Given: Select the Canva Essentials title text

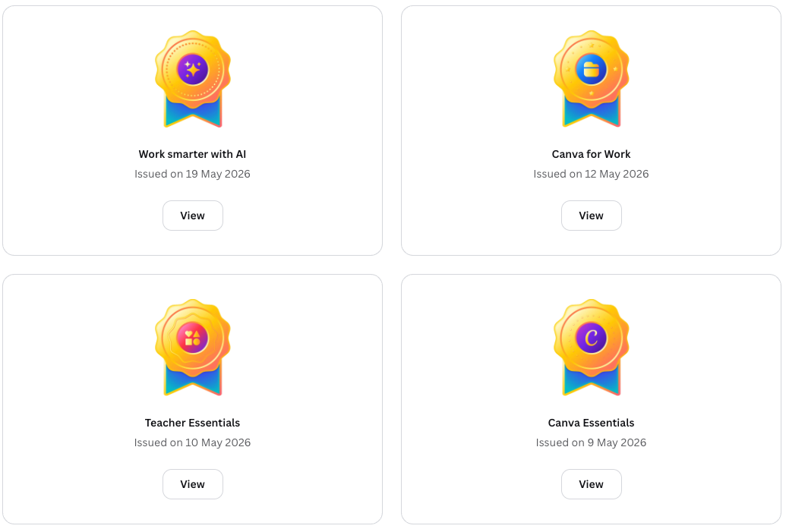Looking at the screenshot, I should click(x=591, y=423).
